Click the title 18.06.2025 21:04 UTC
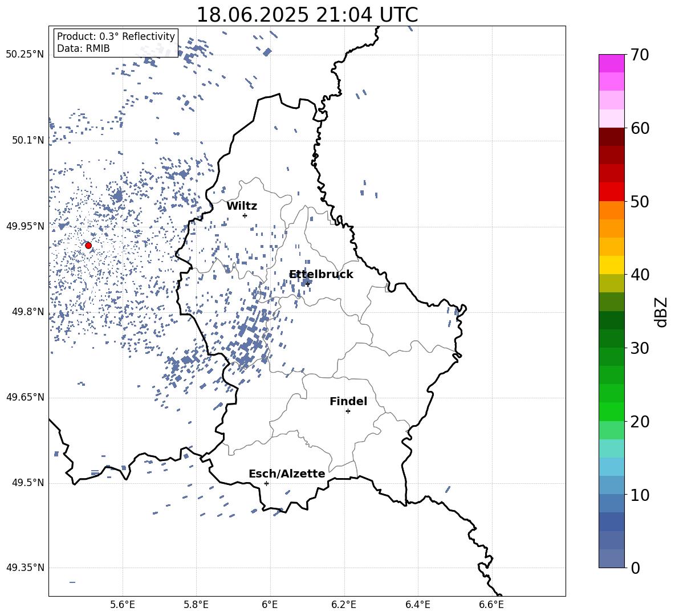The width and height of the screenshot is (675, 616). 307,15
